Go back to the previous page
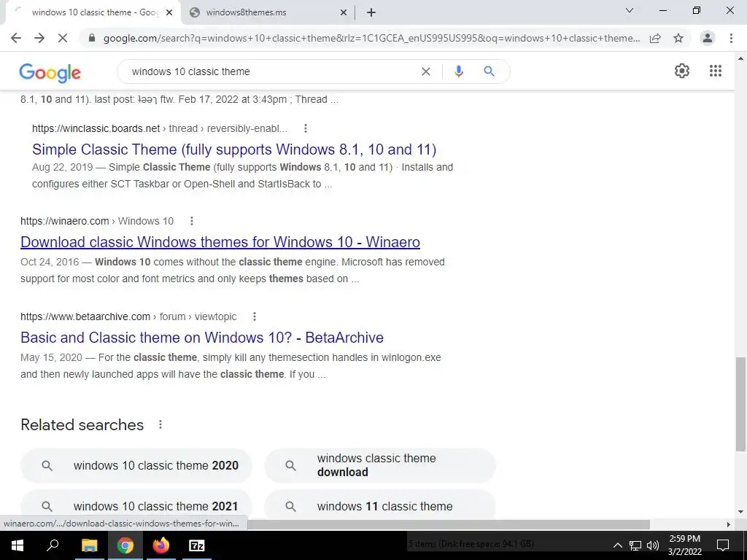 point(16,38)
